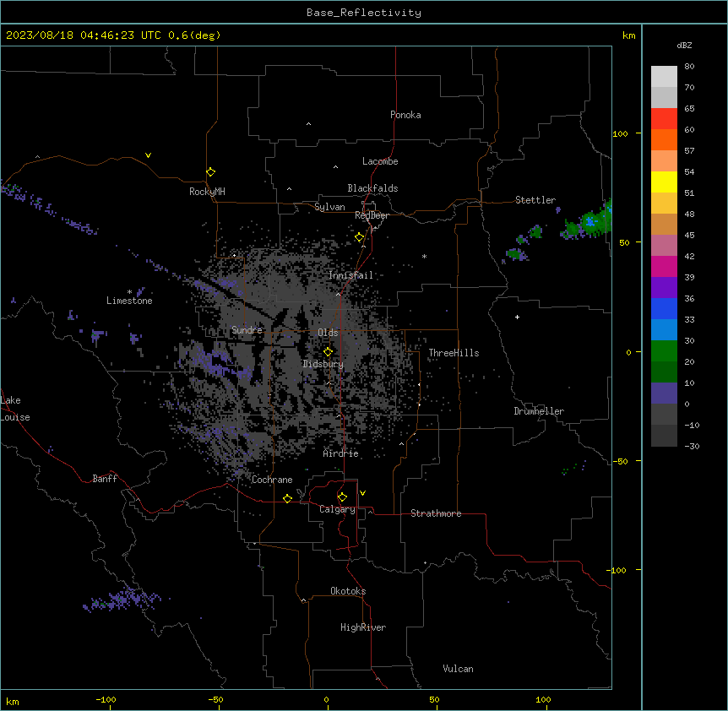Click the Banff town label

105,479
